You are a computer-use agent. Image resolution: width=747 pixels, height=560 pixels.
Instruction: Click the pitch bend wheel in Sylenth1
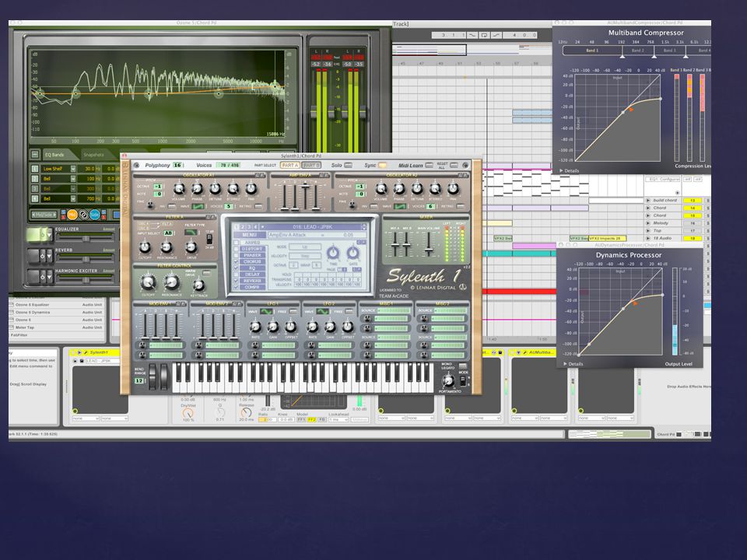click(x=153, y=376)
